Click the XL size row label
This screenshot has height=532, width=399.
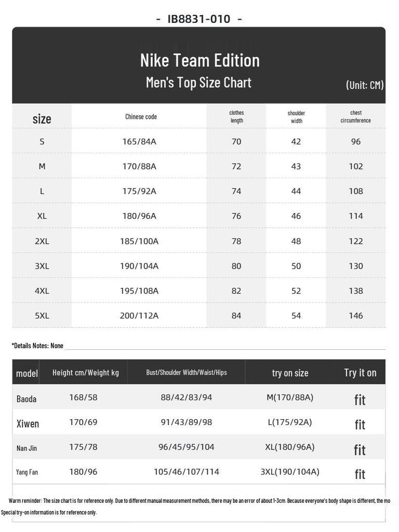42,216
